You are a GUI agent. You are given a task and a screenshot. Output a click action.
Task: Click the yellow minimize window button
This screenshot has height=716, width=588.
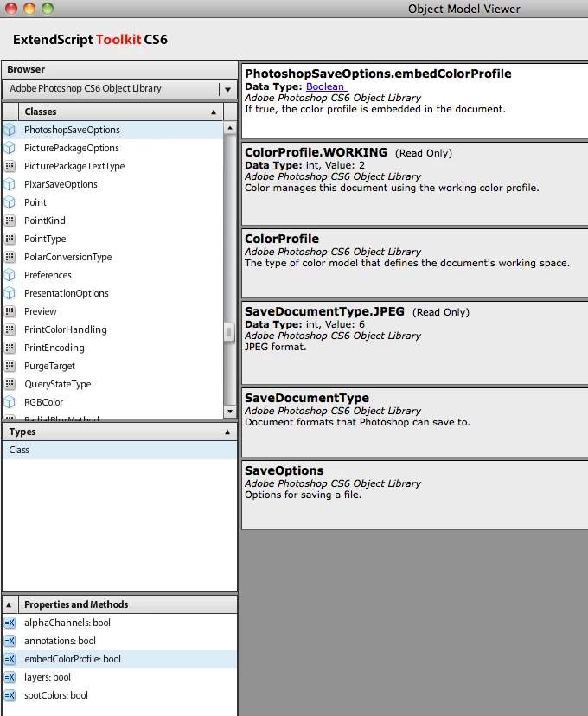(29, 9)
